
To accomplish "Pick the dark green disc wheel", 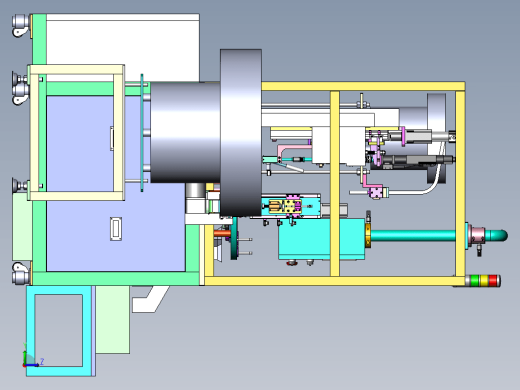I will pyautogui.click(x=235, y=239).
